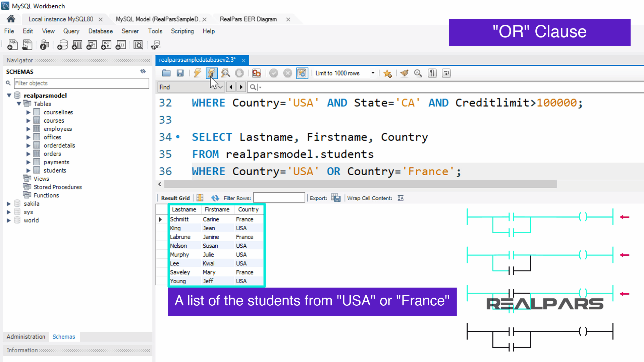Expand the students table node

(29, 171)
